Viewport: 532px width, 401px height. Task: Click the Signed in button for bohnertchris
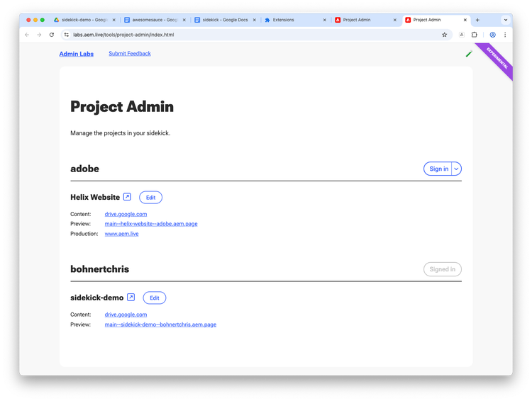tap(443, 269)
